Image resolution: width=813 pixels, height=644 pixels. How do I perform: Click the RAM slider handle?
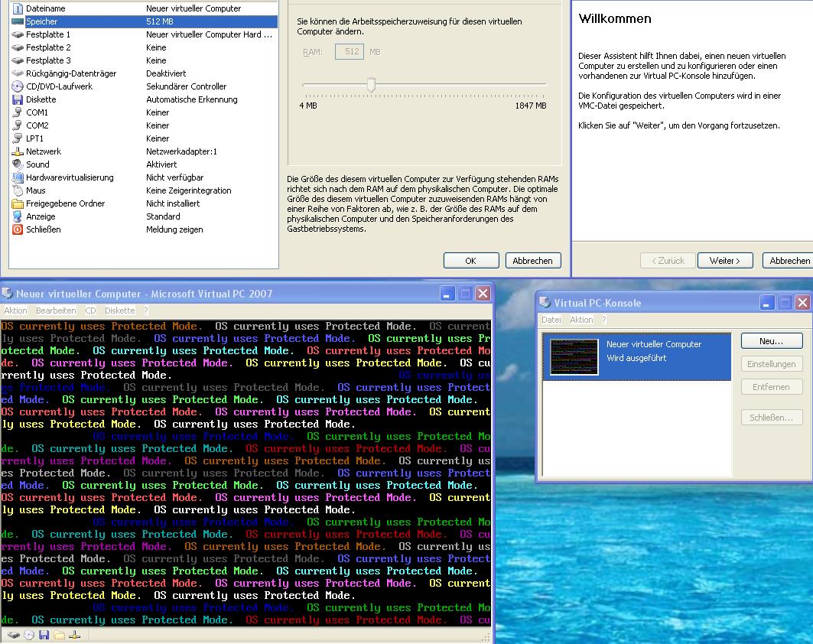tap(371, 85)
